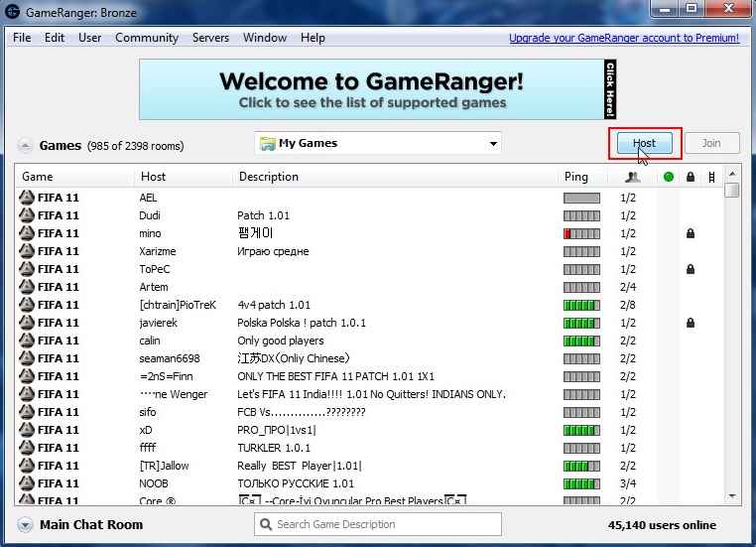
Task: Click the Host button
Action: [645, 143]
